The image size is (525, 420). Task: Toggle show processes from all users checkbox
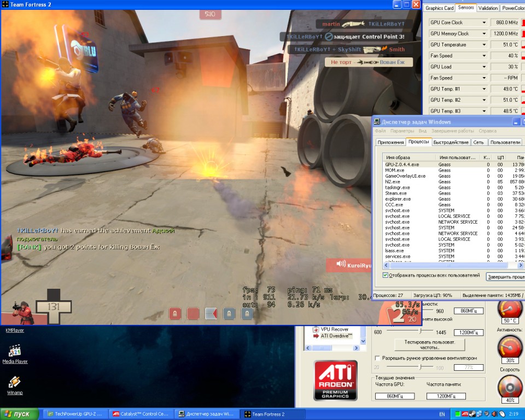click(386, 275)
